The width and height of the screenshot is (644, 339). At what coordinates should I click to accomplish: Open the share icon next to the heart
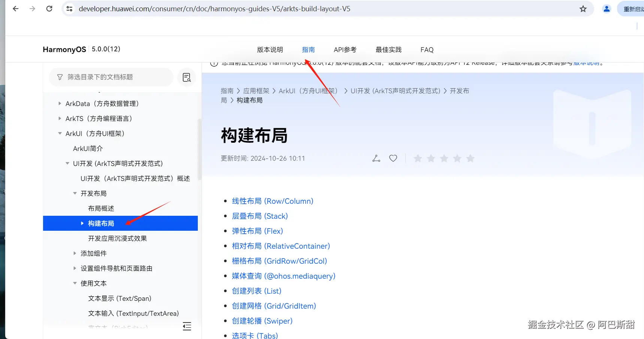coord(376,158)
